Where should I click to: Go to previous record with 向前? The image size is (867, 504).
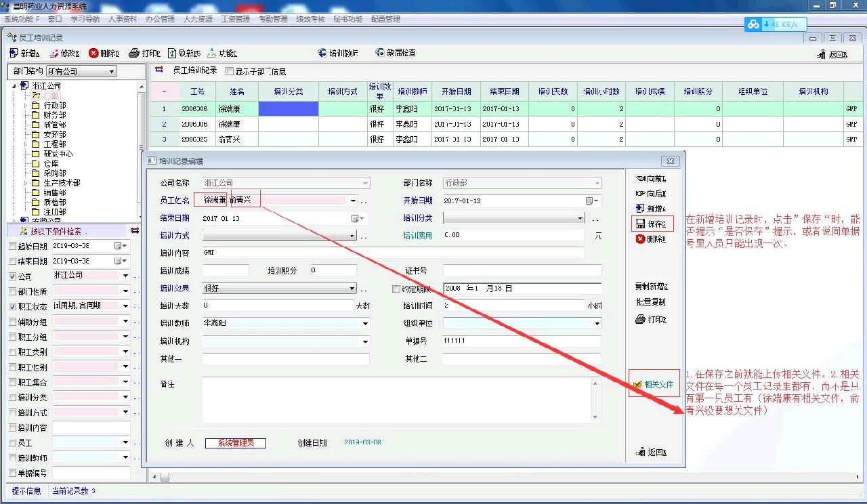[x=640, y=179]
